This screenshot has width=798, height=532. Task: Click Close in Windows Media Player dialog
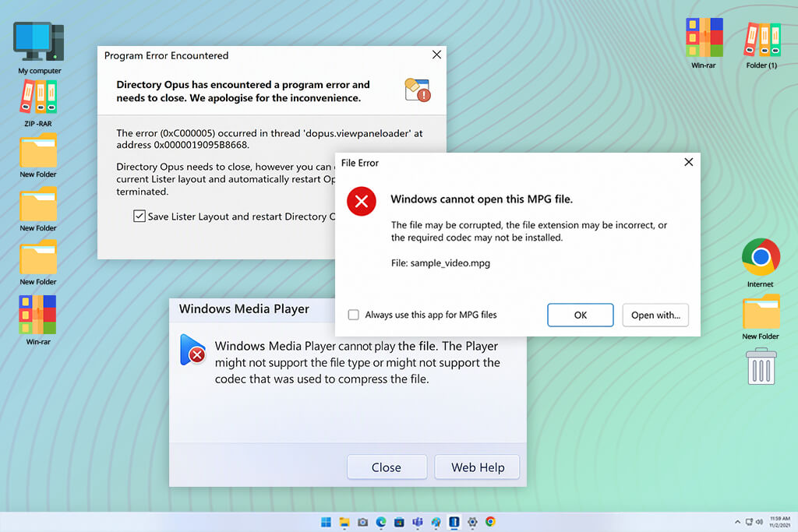pyautogui.click(x=387, y=467)
